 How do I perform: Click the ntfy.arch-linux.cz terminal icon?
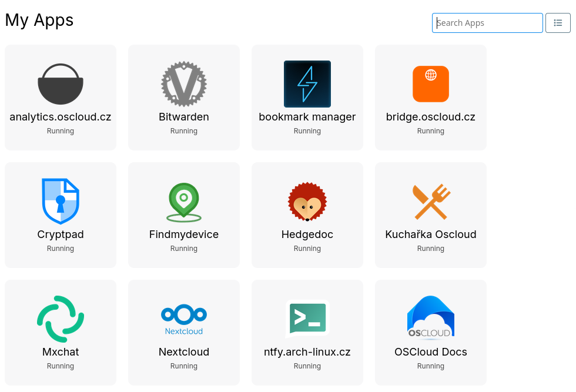307,319
